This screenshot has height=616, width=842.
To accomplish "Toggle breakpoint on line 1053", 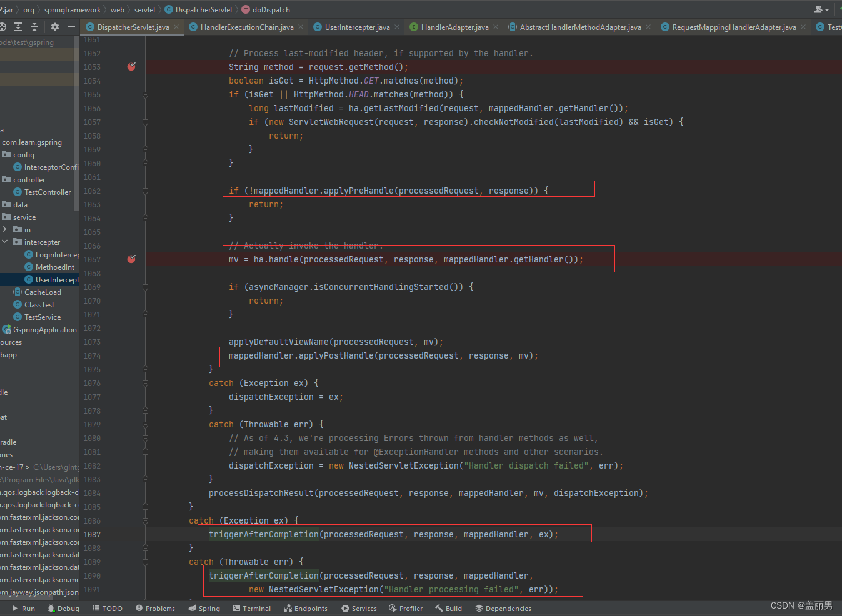I will click(131, 67).
